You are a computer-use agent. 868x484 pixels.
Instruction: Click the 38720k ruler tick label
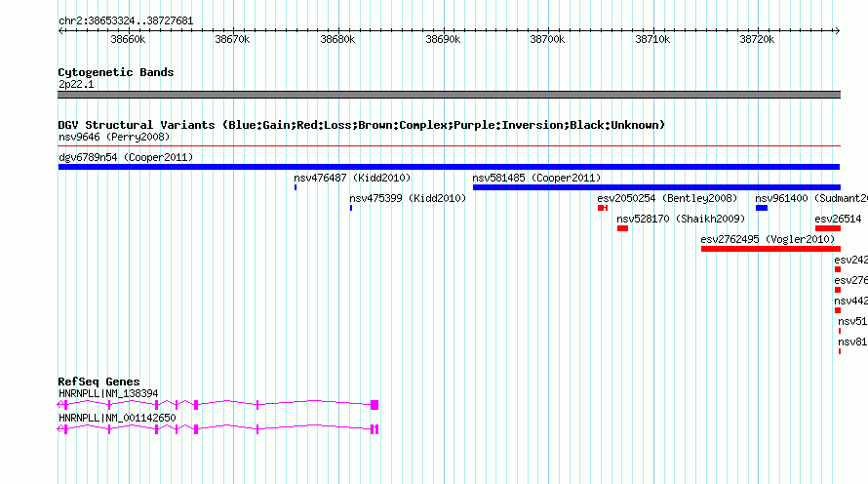(757, 39)
